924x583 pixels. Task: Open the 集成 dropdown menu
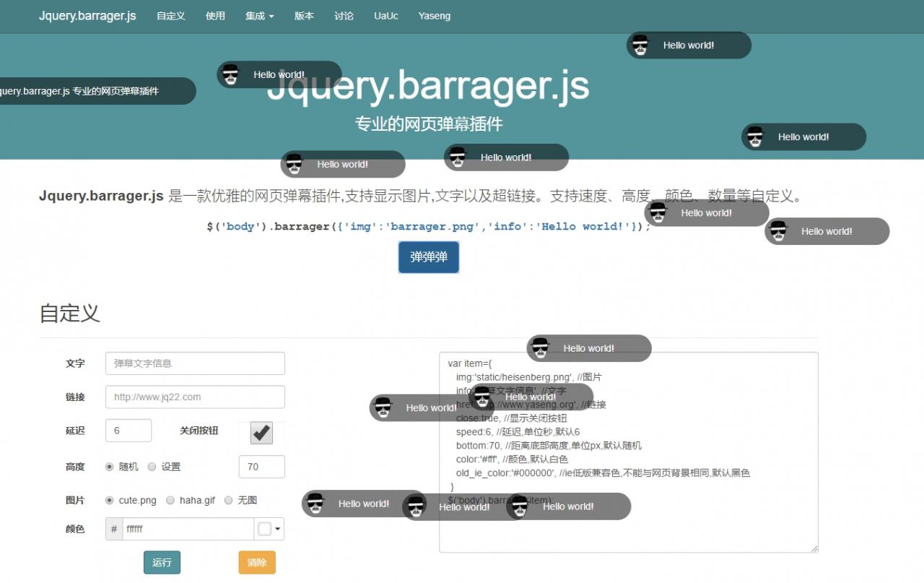tap(259, 16)
